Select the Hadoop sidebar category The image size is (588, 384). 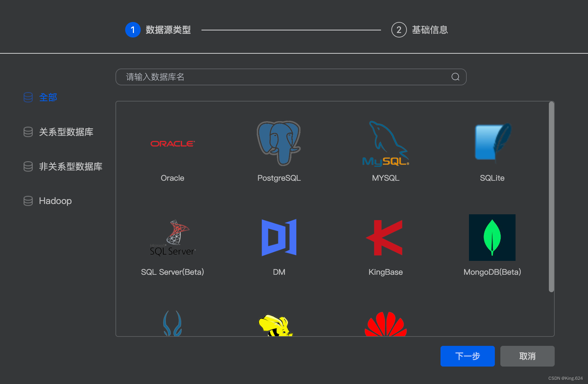[x=55, y=201]
